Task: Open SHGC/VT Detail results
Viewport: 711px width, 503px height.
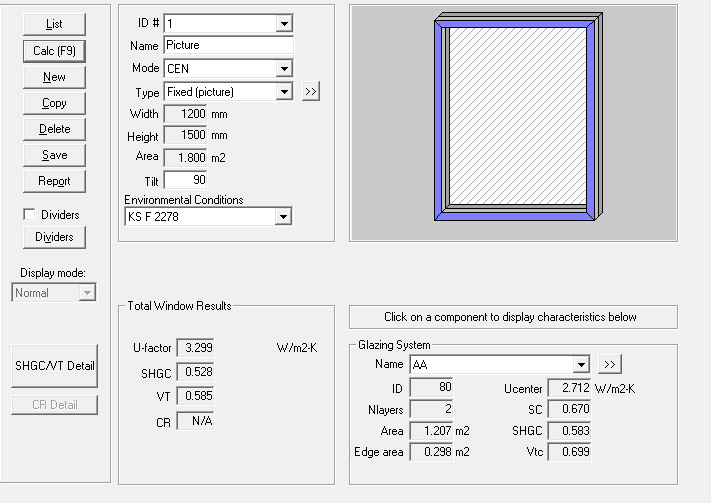Action: pos(55,366)
